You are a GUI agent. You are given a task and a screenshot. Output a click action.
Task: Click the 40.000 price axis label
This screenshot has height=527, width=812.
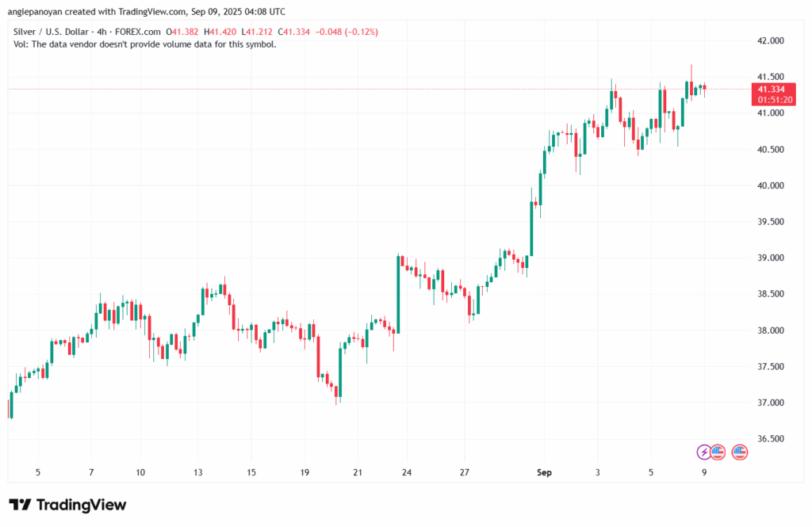(771, 186)
